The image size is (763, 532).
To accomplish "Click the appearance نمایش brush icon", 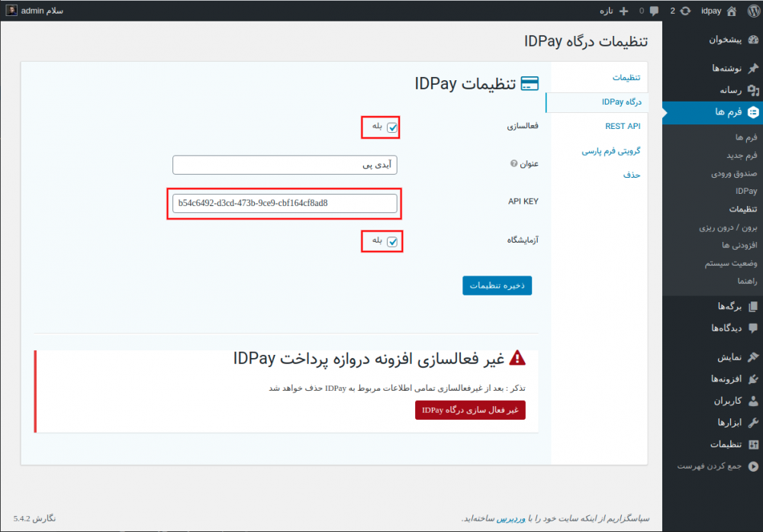I will click(753, 357).
